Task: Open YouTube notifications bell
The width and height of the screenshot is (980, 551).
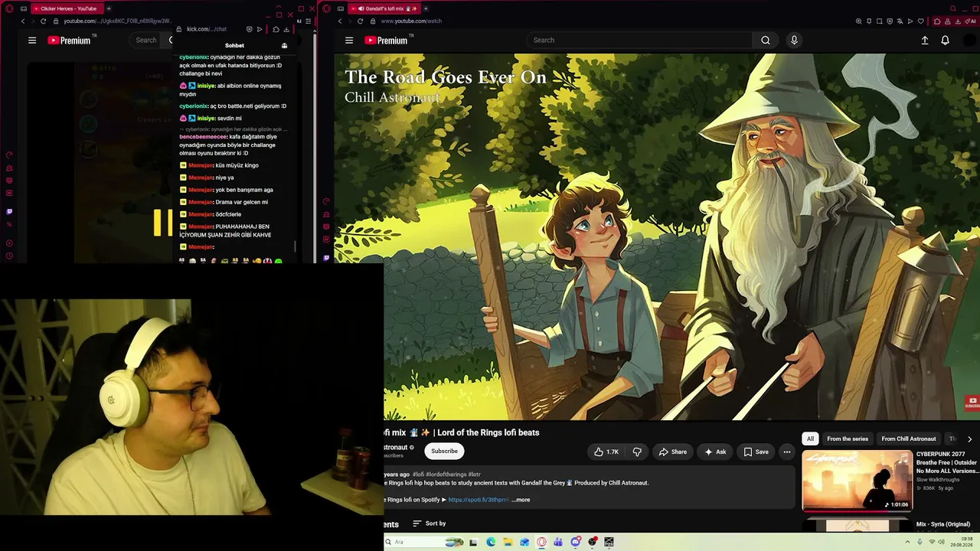Action: tap(946, 41)
